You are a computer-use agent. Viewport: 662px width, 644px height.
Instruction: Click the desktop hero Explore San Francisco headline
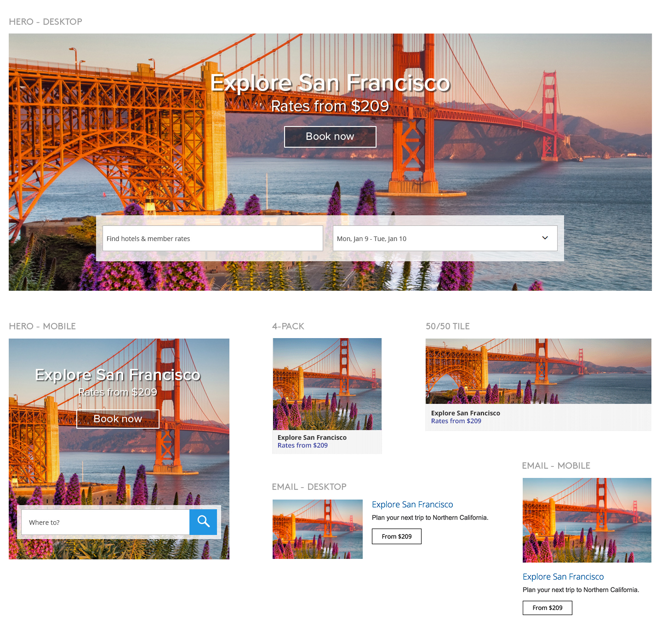pos(330,83)
